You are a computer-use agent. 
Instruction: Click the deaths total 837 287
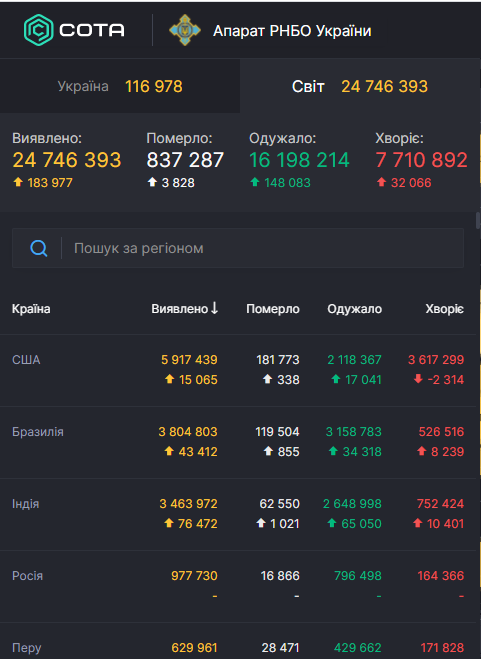[x=185, y=160]
